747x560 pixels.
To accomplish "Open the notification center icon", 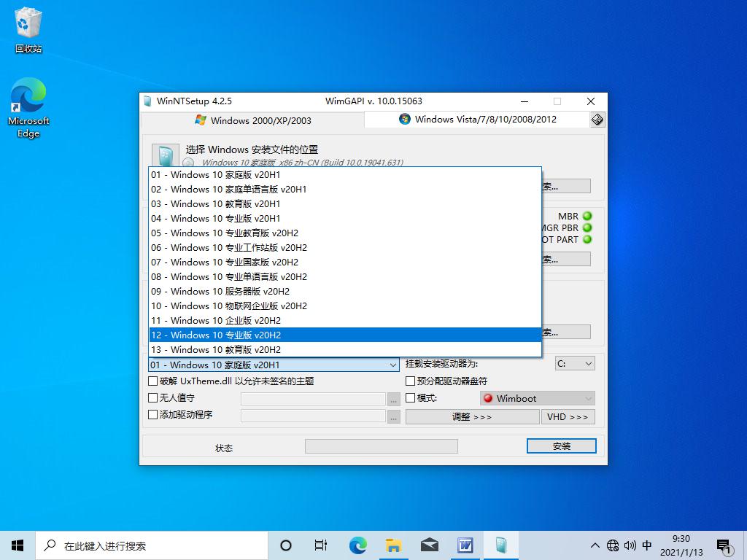I will coord(724,545).
